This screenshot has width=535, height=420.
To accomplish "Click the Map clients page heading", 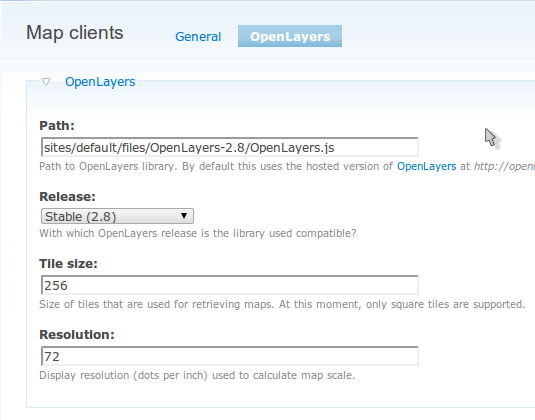I will pyautogui.click(x=75, y=33).
